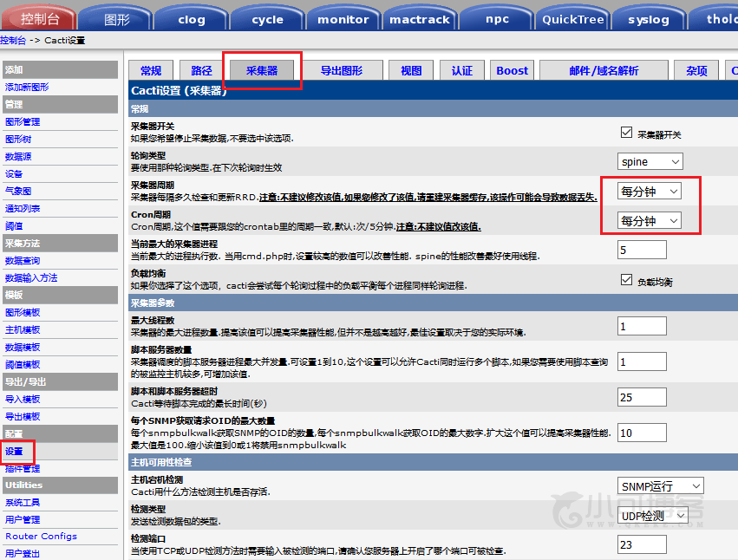Click the 最大线程数 input field

pos(642,326)
